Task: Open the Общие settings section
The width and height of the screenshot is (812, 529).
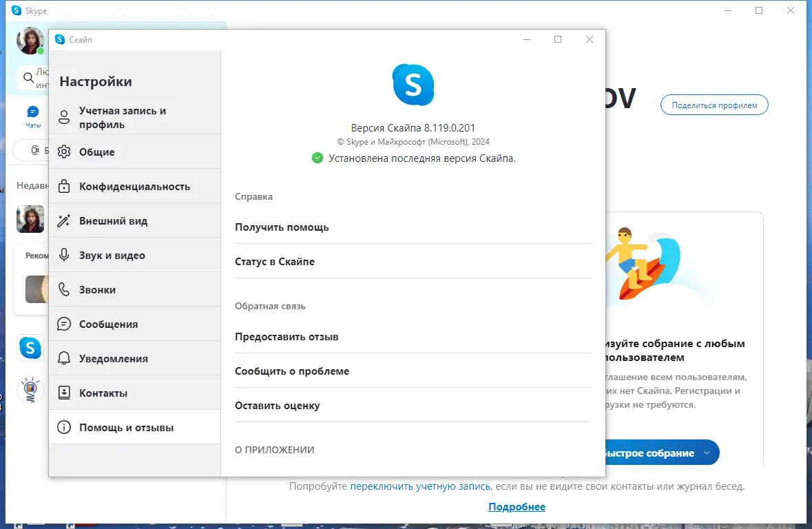Action: [134, 152]
